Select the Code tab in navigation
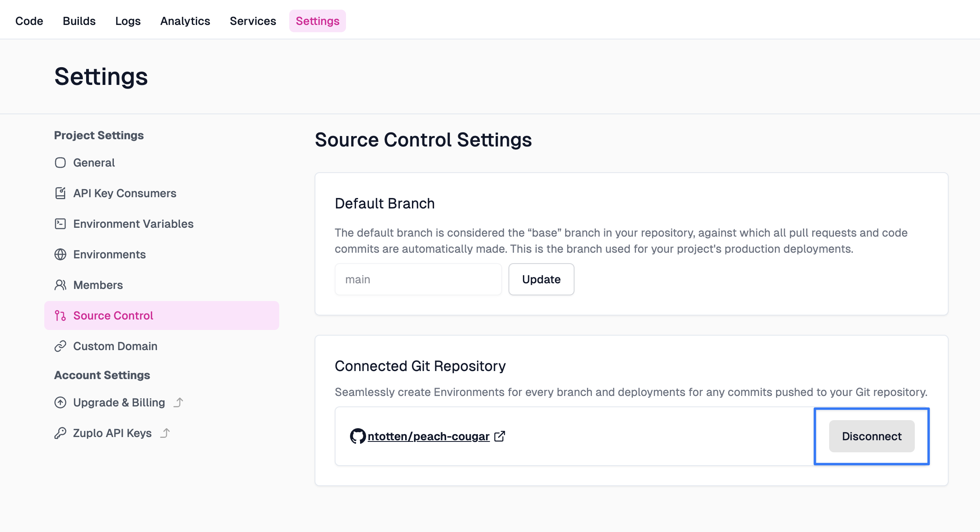The height and width of the screenshot is (532, 980). click(28, 20)
